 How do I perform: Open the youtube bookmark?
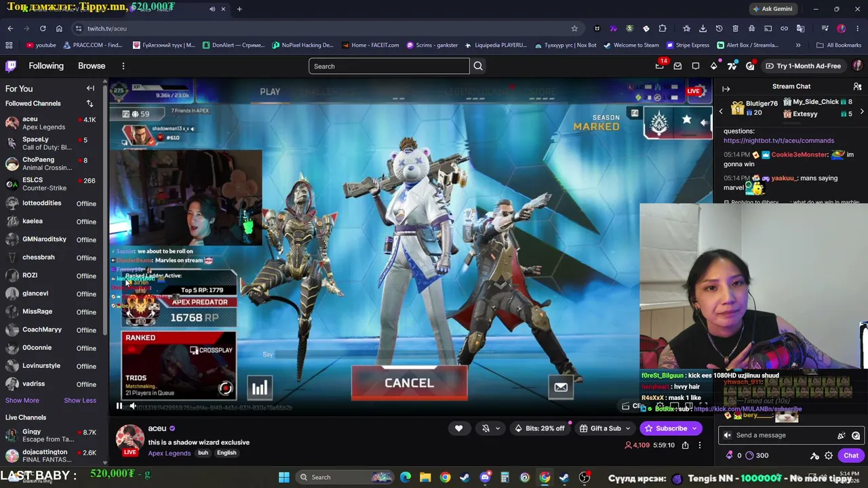41,45
